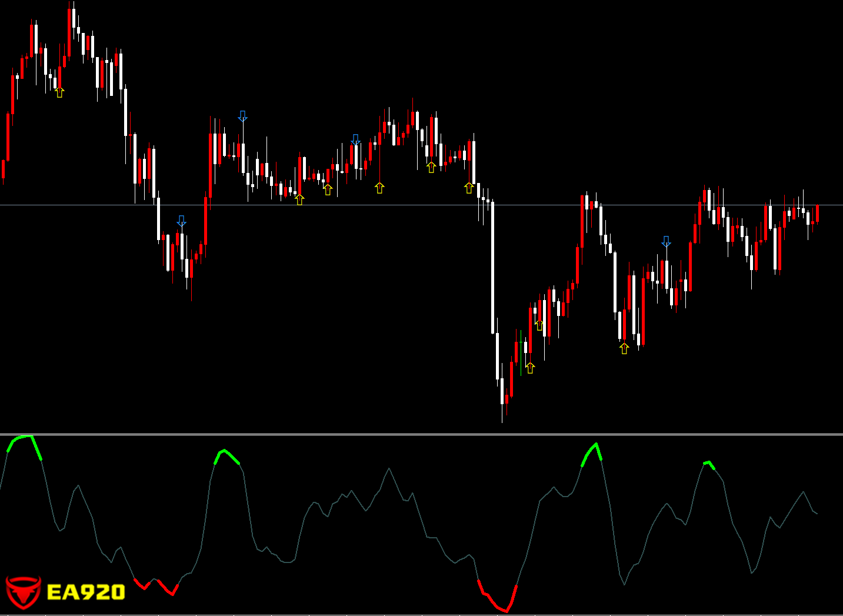This screenshot has width=843, height=616.
Task: Click the highest blue down arrow signal
Action: click(x=242, y=116)
